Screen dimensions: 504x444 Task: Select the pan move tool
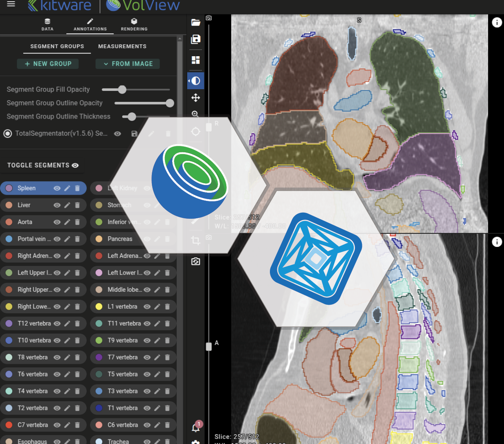[x=196, y=98]
